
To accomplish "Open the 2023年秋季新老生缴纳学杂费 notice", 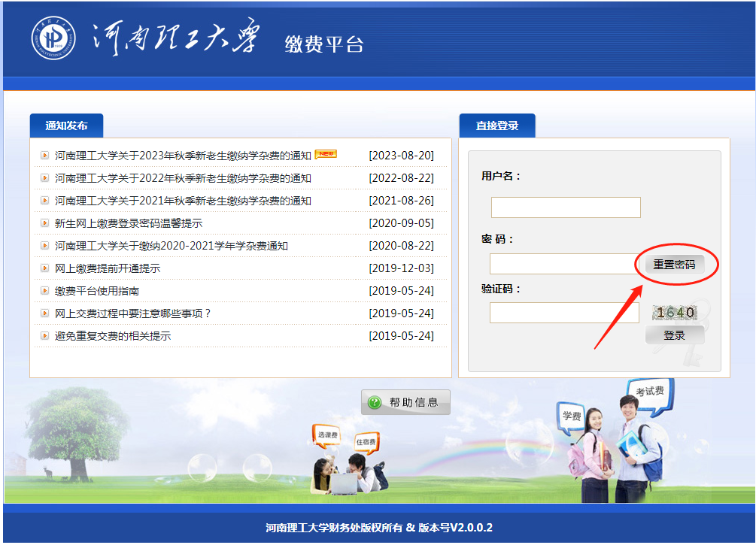I will (x=181, y=153).
